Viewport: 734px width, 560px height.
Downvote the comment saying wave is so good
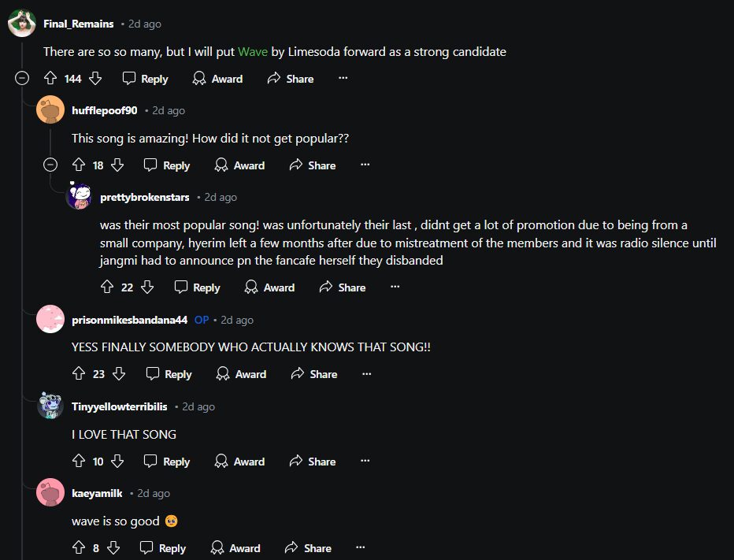pos(112,548)
